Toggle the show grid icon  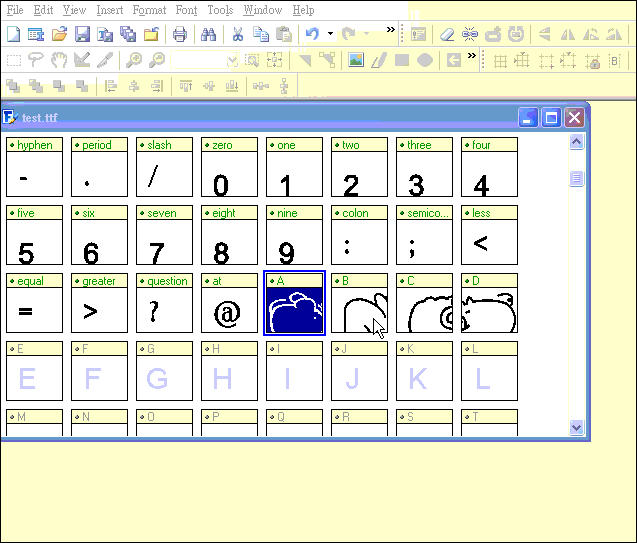500,61
